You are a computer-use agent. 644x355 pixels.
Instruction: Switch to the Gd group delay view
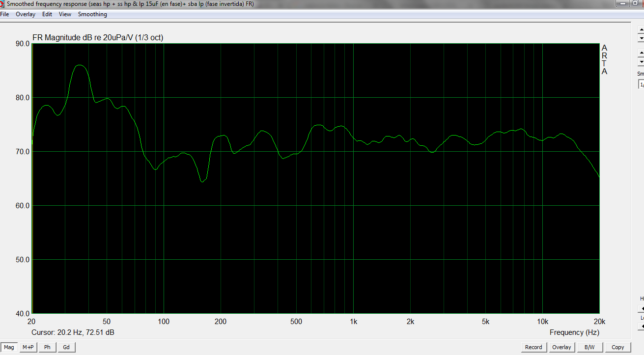click(x=66, y=347)
